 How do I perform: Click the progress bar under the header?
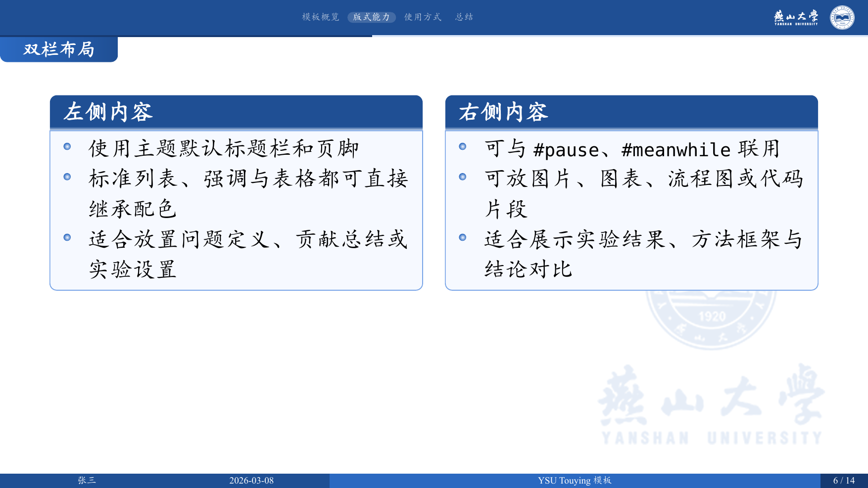434,36
